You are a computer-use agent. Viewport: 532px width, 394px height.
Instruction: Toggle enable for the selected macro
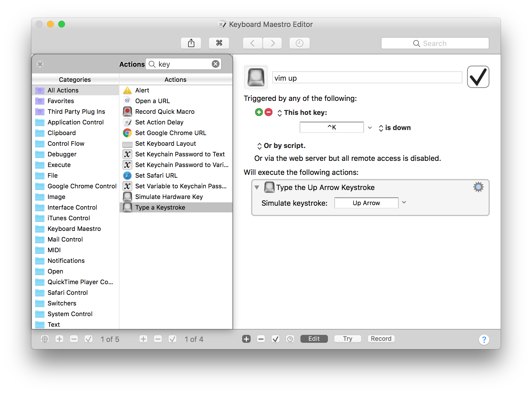click(x=172, y=339)
